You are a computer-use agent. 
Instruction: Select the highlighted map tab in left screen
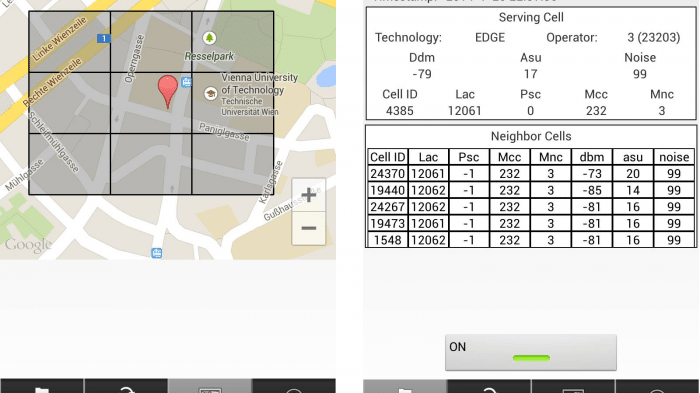coord(210,386)
